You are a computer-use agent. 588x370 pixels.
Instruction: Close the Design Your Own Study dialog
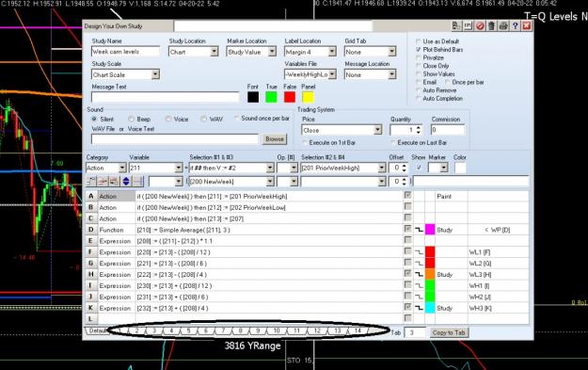pos(527,26)
